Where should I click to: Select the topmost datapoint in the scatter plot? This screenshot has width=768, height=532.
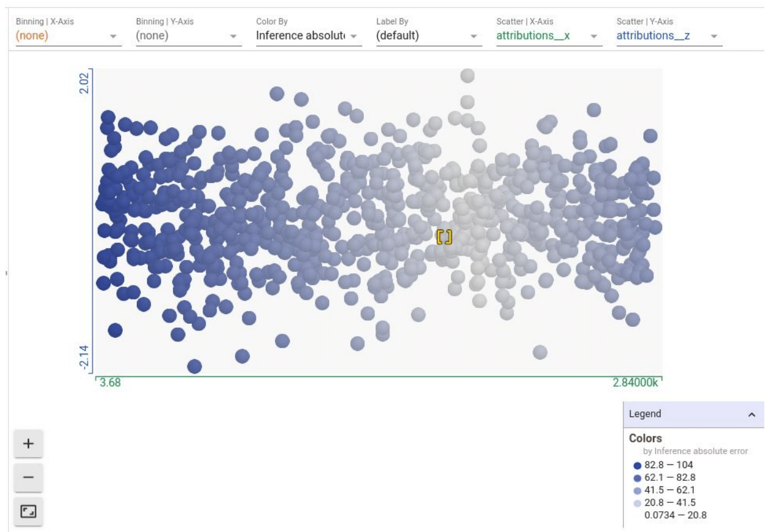pyautogui.click(x=467, y=75)
